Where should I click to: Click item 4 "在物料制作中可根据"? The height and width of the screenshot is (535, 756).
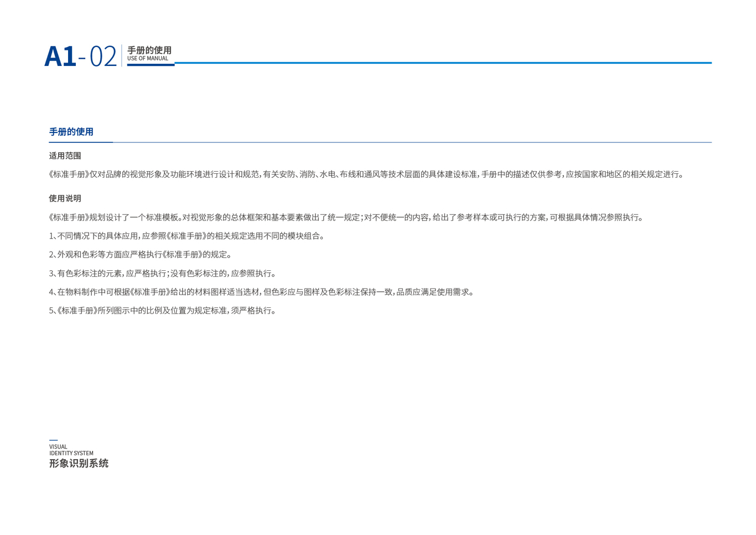click(x=262, y=292)
